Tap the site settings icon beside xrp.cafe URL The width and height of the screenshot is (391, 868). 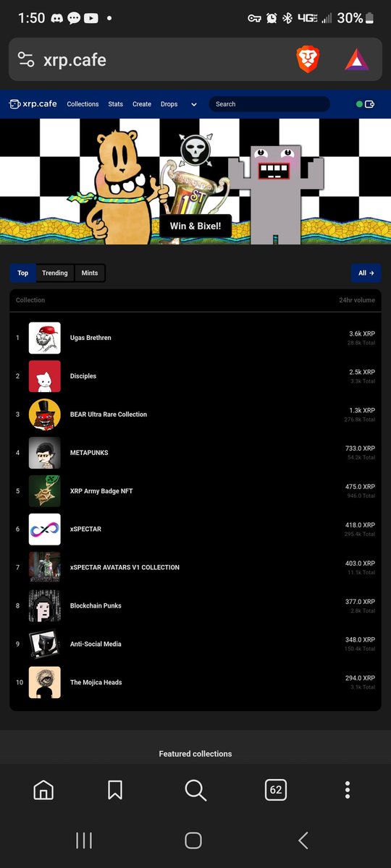tap(26, 59)
